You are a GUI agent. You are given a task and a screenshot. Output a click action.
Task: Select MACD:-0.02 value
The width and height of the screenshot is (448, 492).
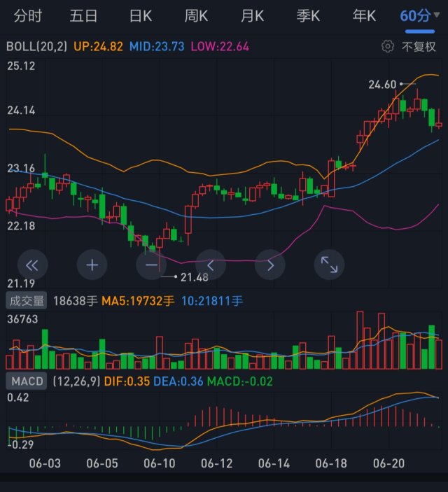[240, 381]
